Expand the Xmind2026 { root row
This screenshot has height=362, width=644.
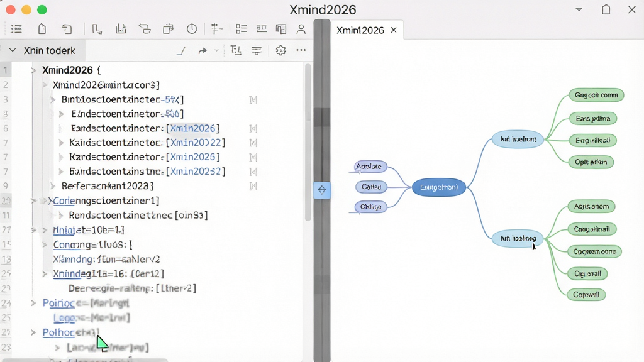[x=34, y=70]
